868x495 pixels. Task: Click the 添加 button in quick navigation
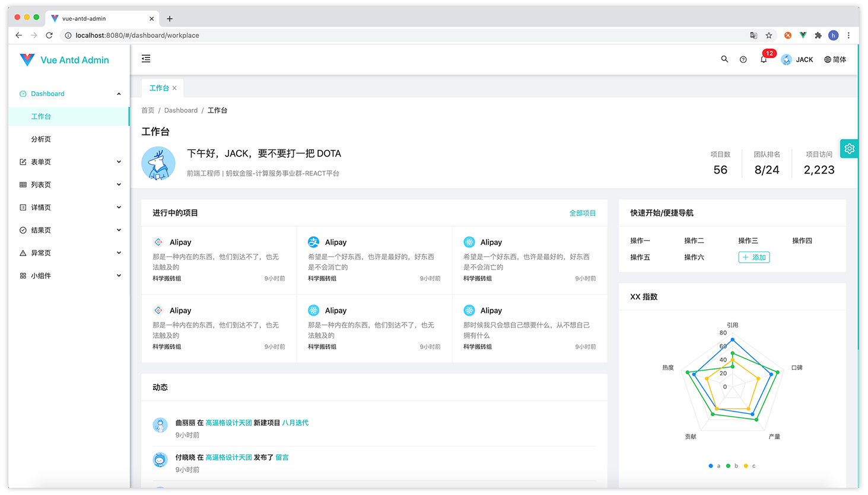(x=754, y=257)
